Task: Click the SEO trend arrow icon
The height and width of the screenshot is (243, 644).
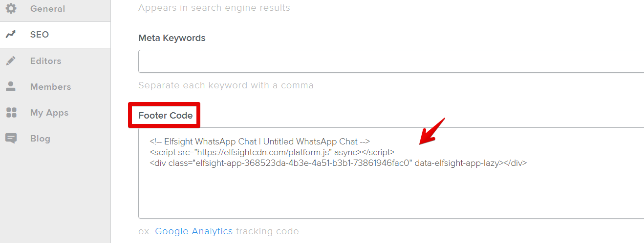Action: [11, 35]
